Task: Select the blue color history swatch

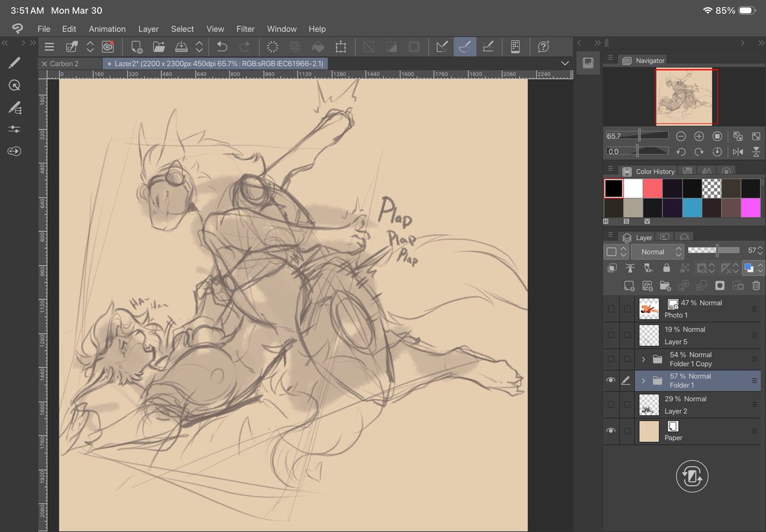Action: tap(692, 207)
